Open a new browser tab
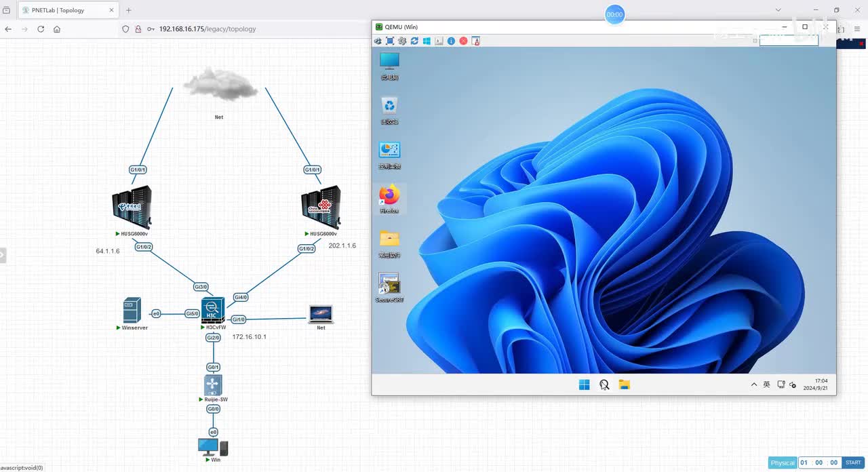The width and height of the screenshot is (868, 472). pos(129,10)
